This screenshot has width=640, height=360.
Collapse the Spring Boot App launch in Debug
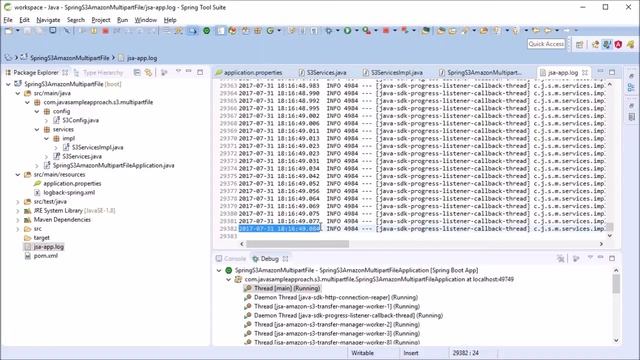tap(219, 270)
